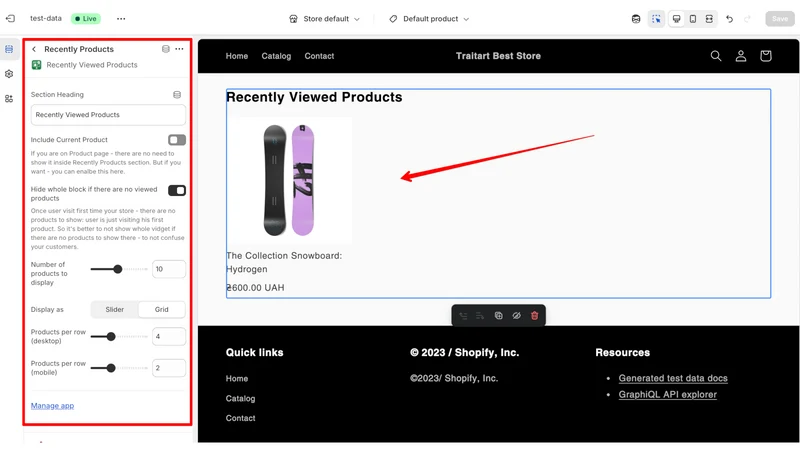Redo the last change
This screenshot has height=450, width=800.
(747, 19)
